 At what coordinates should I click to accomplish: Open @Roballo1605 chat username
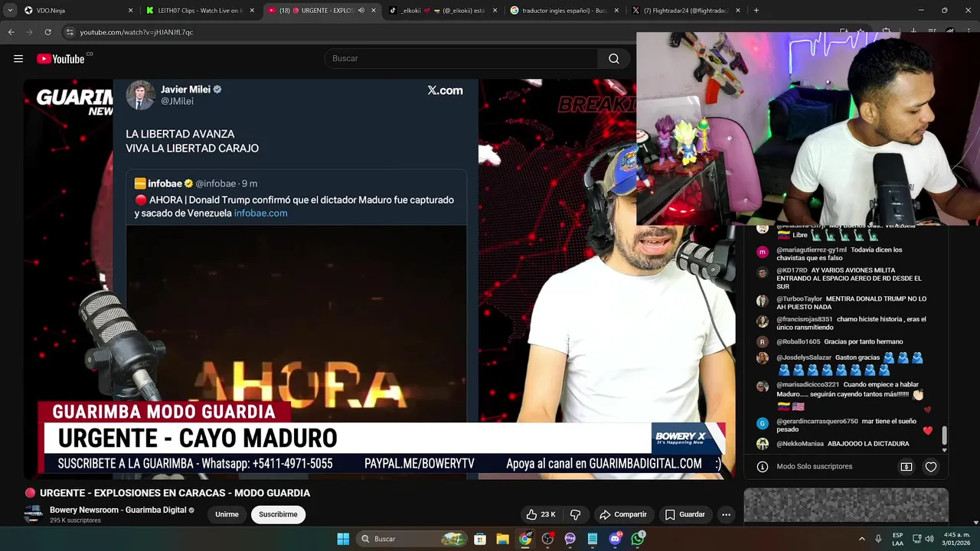click(x=798, y=342)
